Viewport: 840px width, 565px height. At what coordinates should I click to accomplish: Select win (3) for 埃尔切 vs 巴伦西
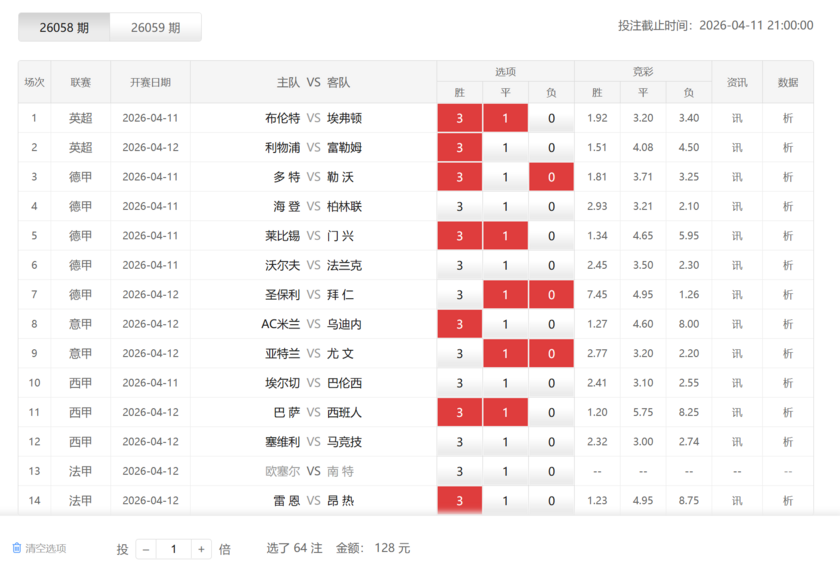(x=460, y=383)
